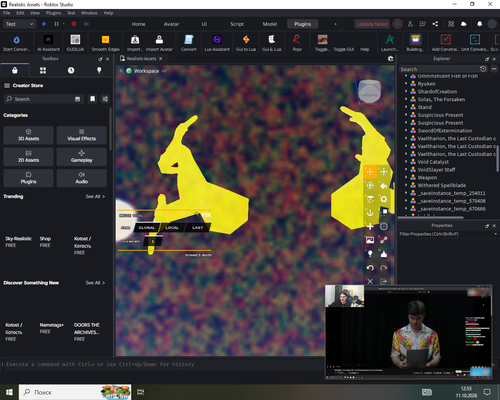This screenshot has width=500, height=400.
Task: Open the Test mode dropdown
Action: [x=19, y=24]
